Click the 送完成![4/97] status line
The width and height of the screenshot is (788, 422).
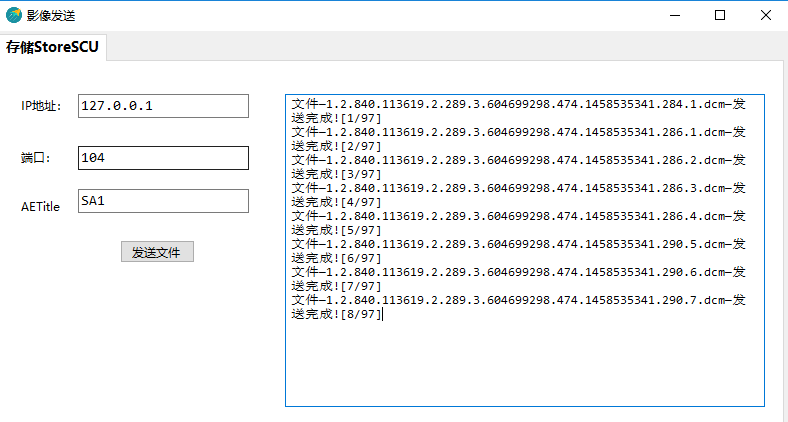point(337,202)
